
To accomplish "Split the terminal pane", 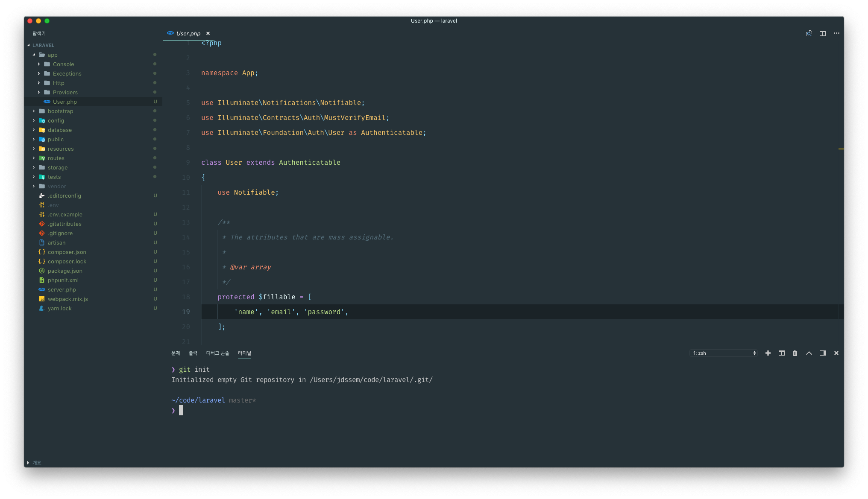I will click(781, 353).
